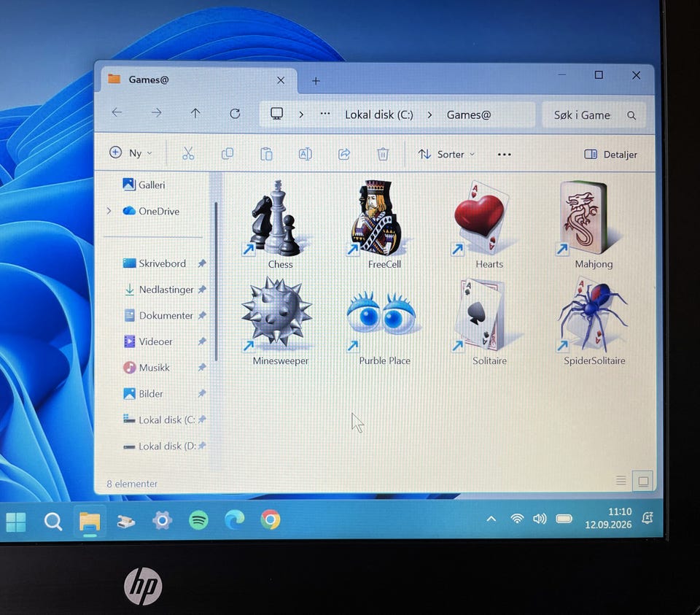Open taskbar Search
The width and height of the screenshot is (700, 615).
(52, 521)
